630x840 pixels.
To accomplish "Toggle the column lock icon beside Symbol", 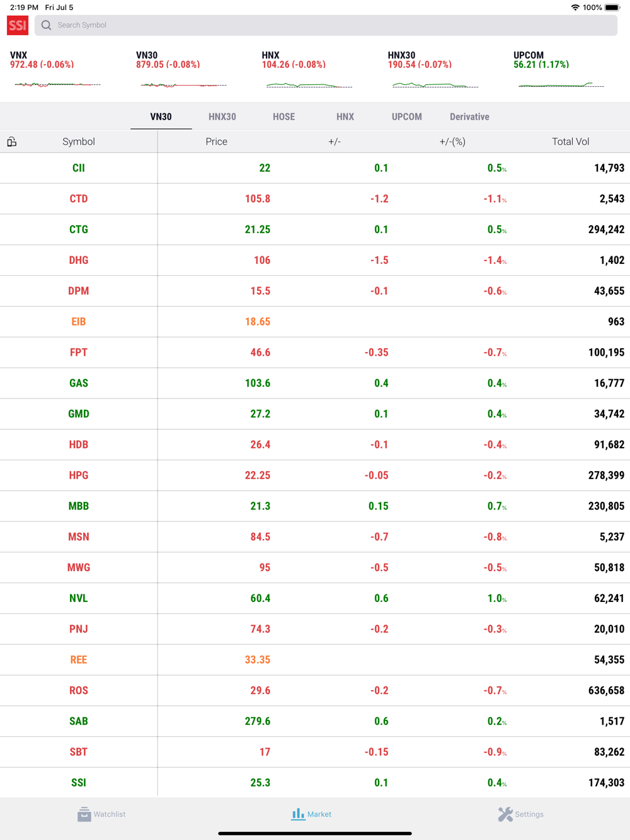I will pos(12,142).
